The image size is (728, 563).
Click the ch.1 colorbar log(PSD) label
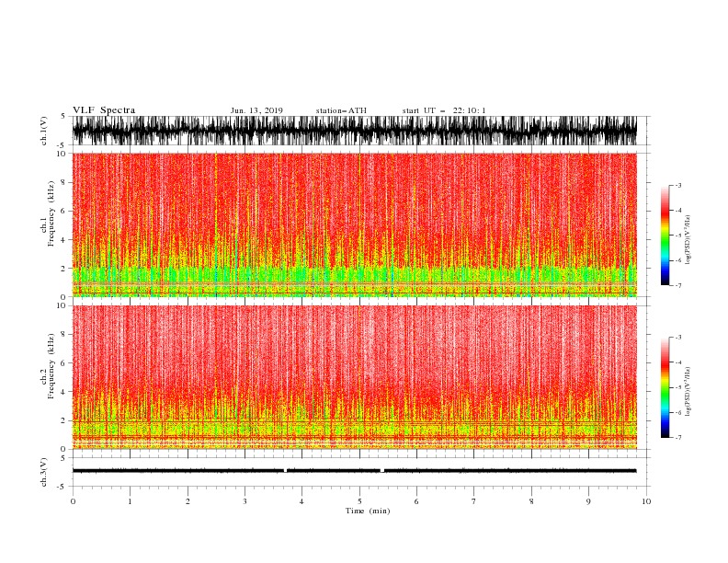click(x=688, y=240)
